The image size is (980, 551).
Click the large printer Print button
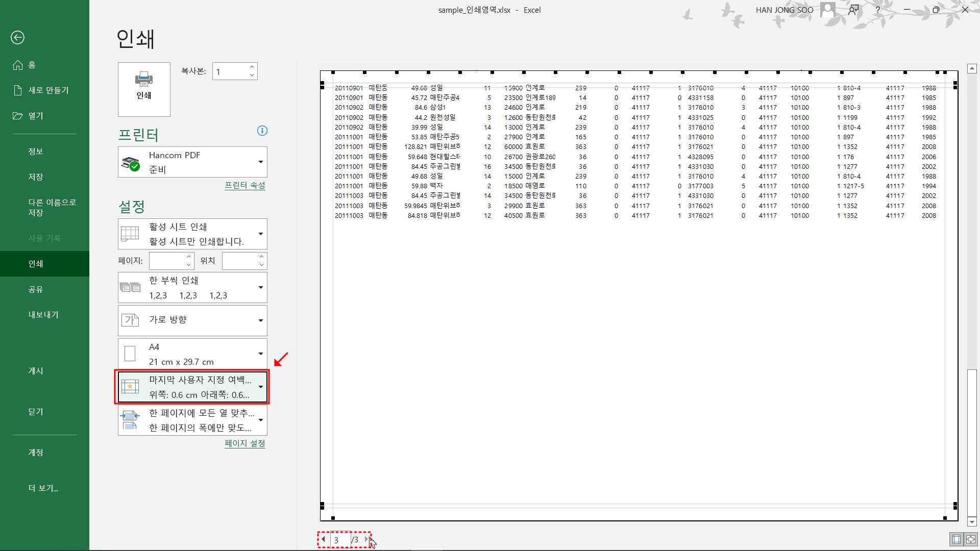coord(144,89)
